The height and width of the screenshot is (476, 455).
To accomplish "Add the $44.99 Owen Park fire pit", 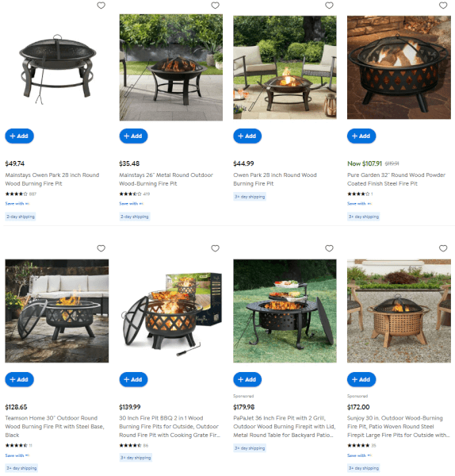I will (247, 136).
